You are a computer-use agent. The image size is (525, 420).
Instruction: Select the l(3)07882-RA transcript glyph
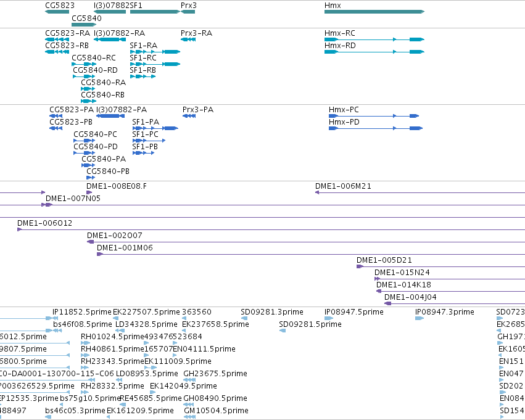tap(110, 39)
